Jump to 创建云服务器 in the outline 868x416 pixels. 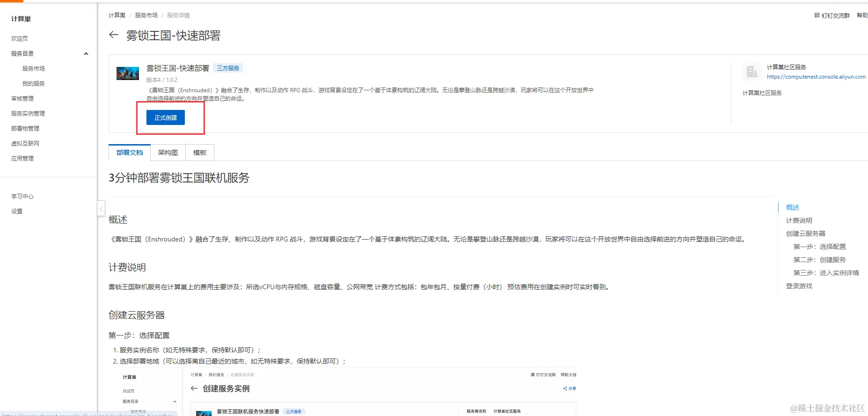(806, 234)
